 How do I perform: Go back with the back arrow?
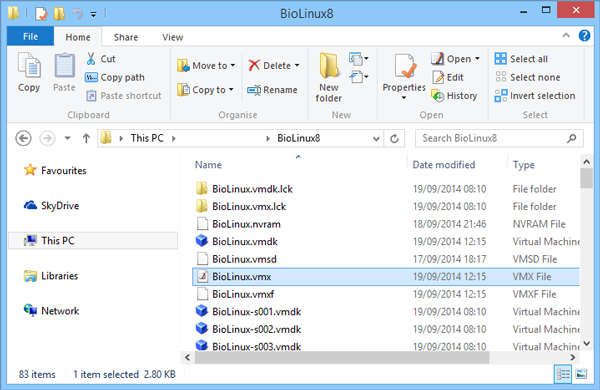pos(23,138)
